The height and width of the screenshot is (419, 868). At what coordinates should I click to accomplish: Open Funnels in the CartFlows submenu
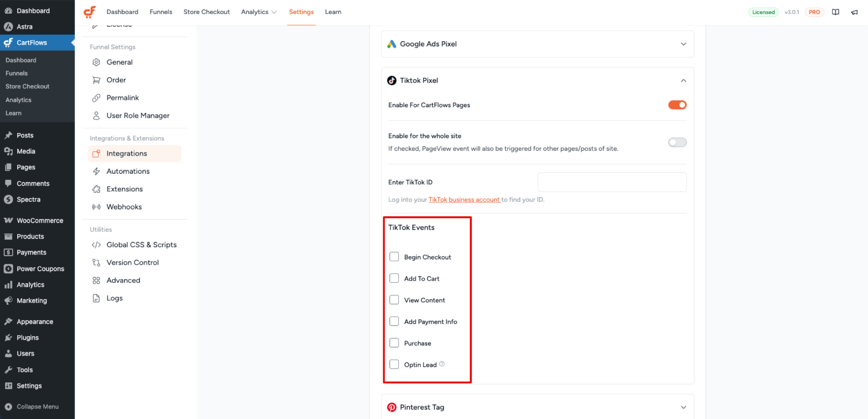[17, 73]
